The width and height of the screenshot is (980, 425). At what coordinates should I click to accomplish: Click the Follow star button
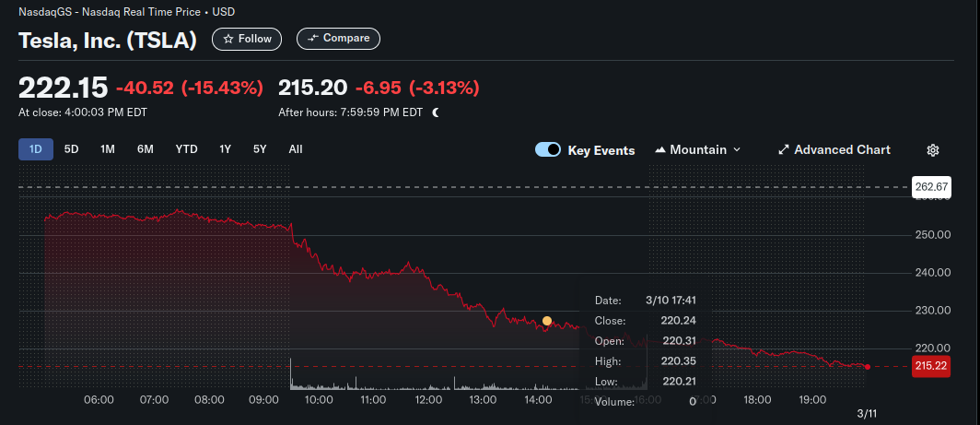coord(247,39)
